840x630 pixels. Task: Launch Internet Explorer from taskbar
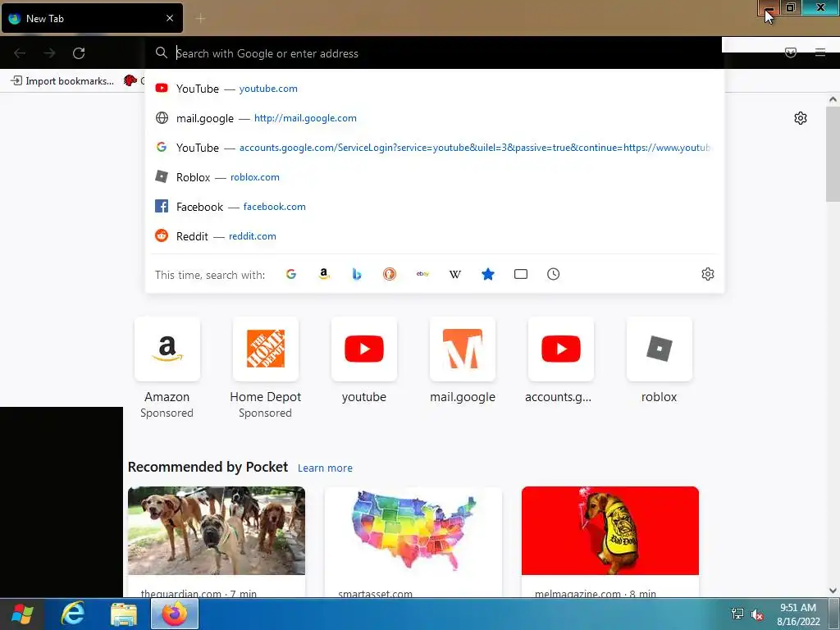pyautogui.click(x=72, y=614)
